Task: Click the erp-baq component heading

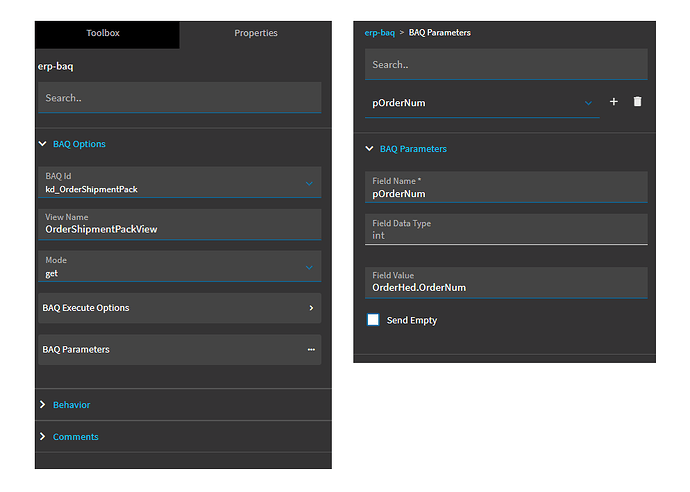Action: click(x=55, y=66)
